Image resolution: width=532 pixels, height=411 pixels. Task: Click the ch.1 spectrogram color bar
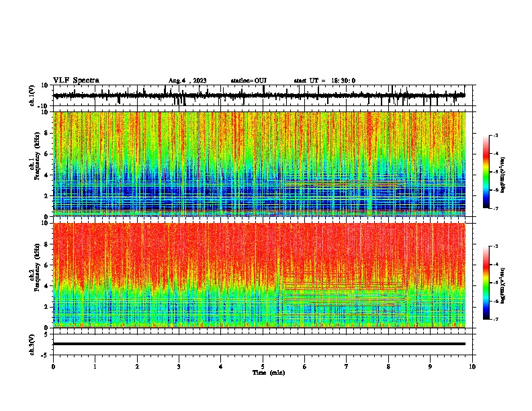coord(486,172)
